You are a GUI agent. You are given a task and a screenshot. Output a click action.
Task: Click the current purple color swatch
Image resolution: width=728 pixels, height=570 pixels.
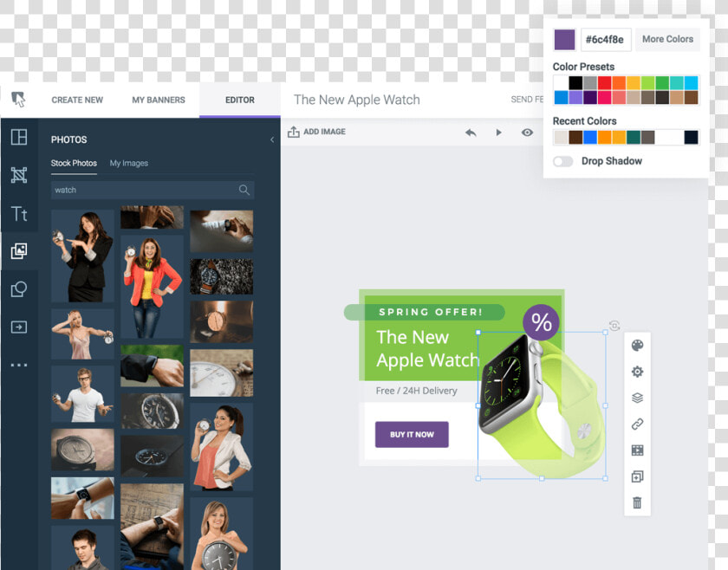click(x=564, y=40)
